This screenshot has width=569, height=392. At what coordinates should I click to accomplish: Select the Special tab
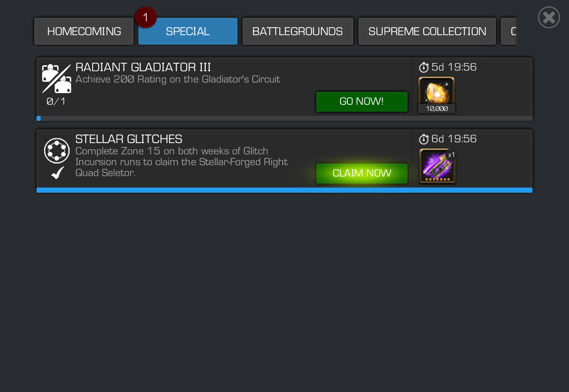(x=188, y=31)
